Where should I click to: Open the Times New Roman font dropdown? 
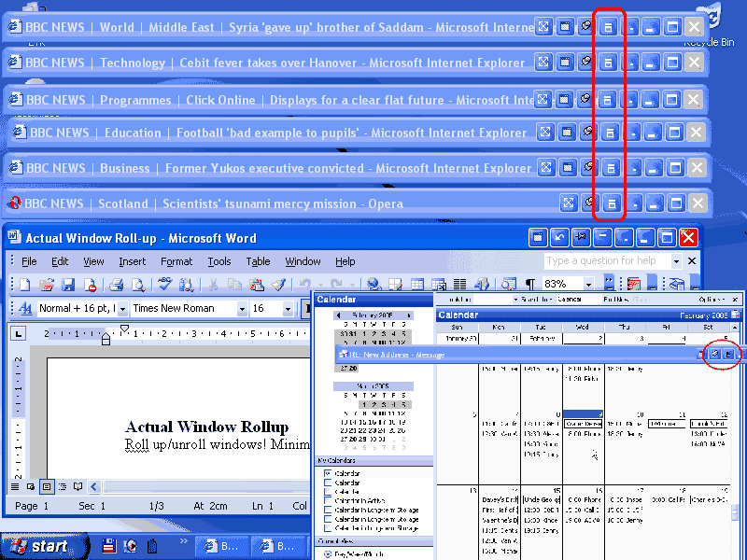point(242,309)
